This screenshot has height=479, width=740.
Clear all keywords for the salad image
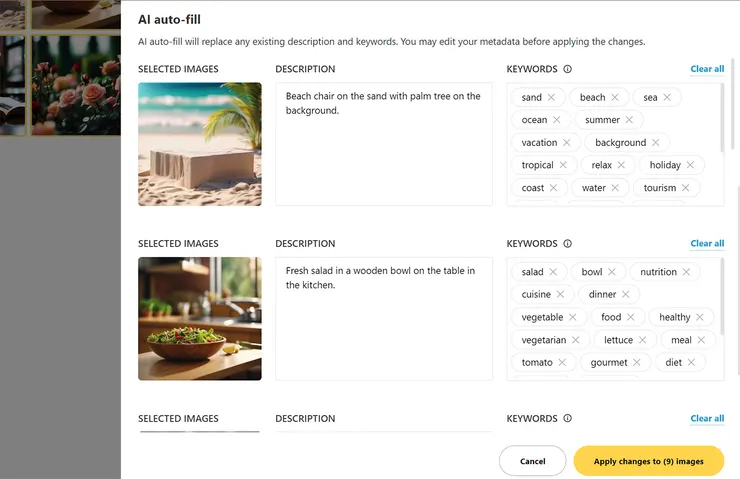(x=707, y=244)
